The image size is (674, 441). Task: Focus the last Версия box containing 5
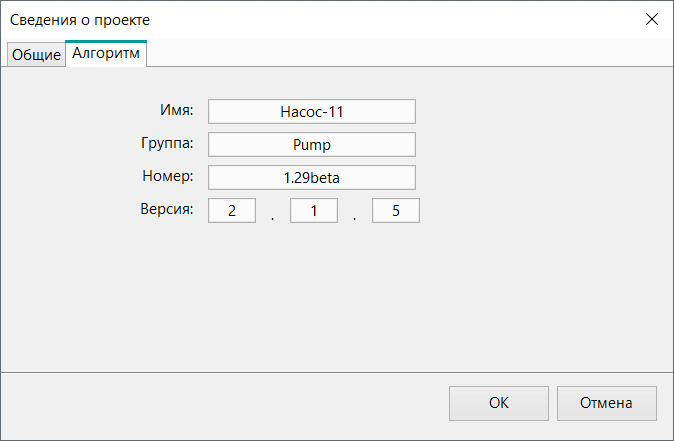395,211
